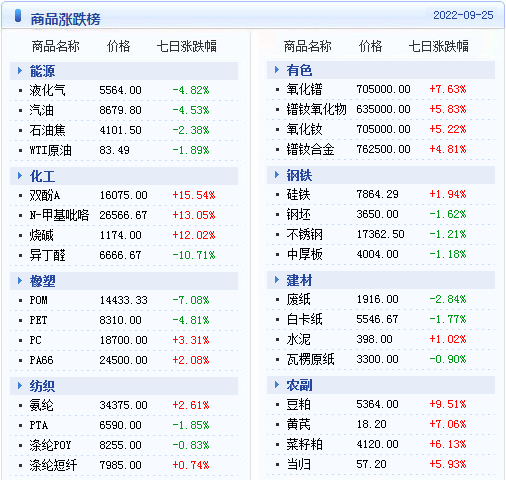Click the +9.51% change for 豆粕
Viewport: 506px width, 480px height.
(x=448, y=404)
